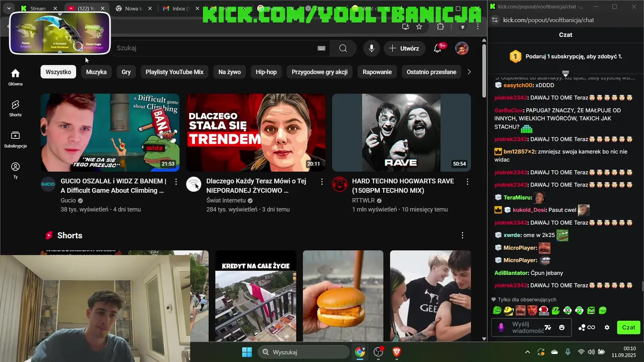Select Playlisty YouTube Mix chip
The width and height of the screenshot is (644, 362).
(175, 72)
